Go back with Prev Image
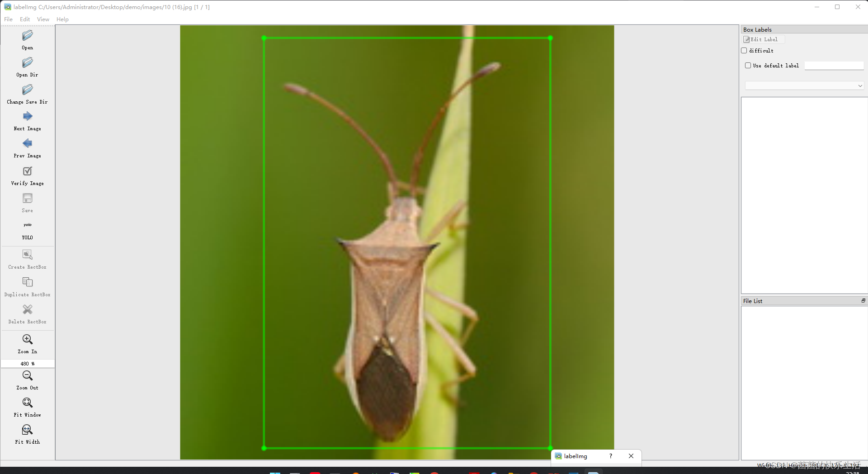The width and height of the screenshot is (868, 474). coord(28,148)
